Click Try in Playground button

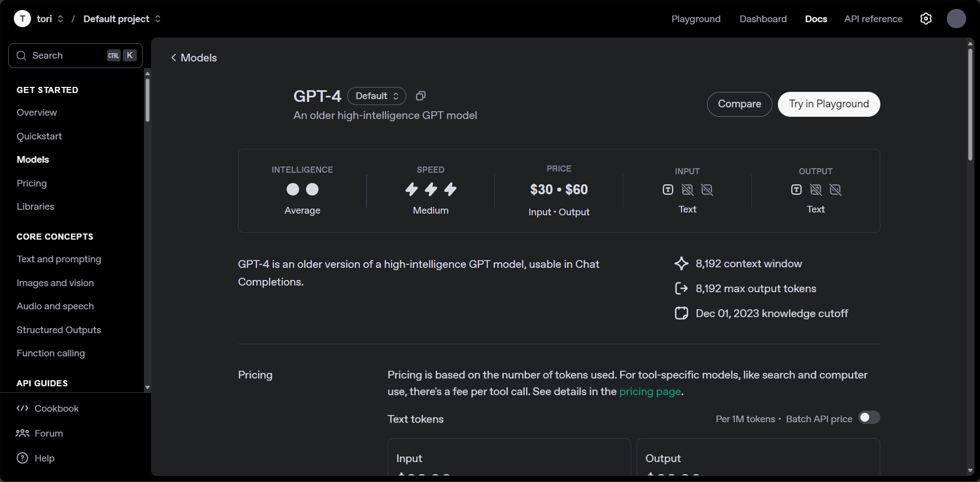[829, 104]
